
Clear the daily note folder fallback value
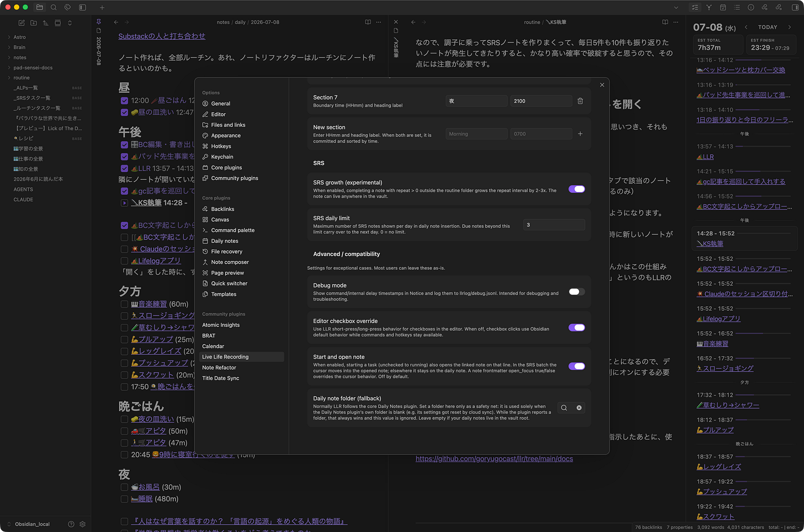click(x=579, y=408)
